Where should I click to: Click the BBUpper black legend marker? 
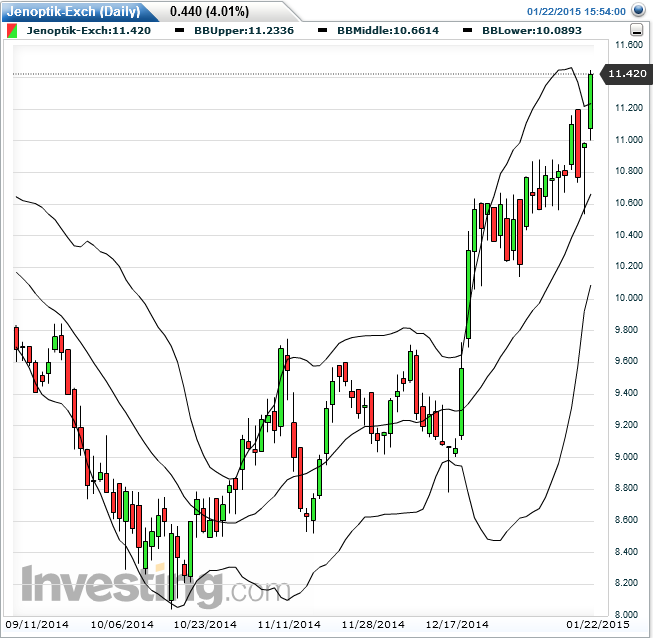click(x=179, y=30)
